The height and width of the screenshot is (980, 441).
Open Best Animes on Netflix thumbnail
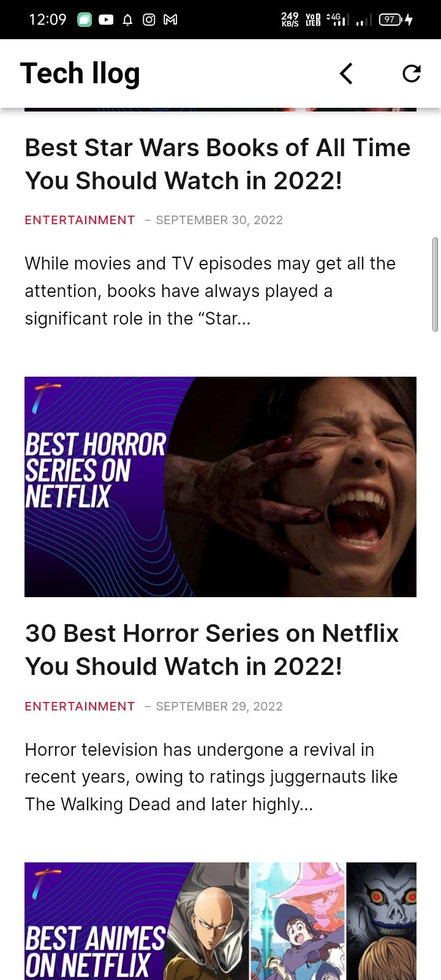pyautogui.click(x=221, y=921)
